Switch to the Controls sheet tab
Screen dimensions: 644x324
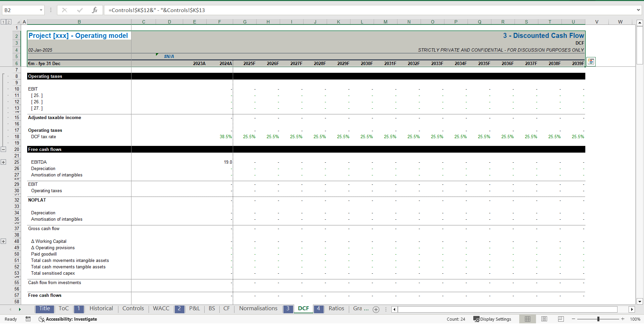pyautogui.click(x=133, y=309)
